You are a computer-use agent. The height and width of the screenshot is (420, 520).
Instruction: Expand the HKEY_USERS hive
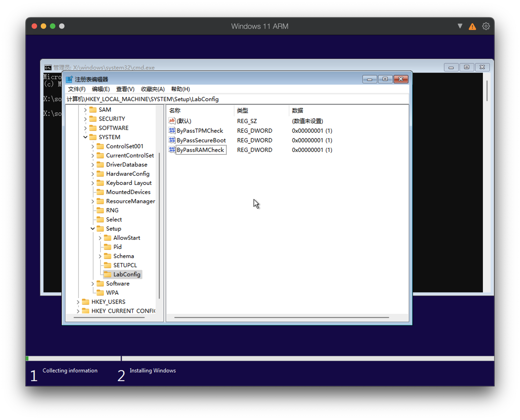tap(78, 302)
